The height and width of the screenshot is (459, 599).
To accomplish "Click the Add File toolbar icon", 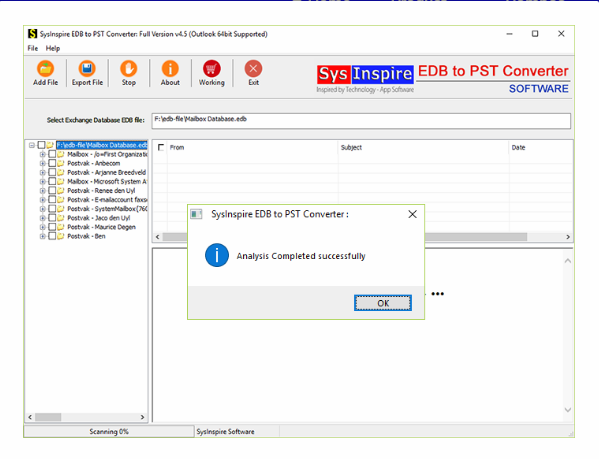I will (x=45, y=69).
